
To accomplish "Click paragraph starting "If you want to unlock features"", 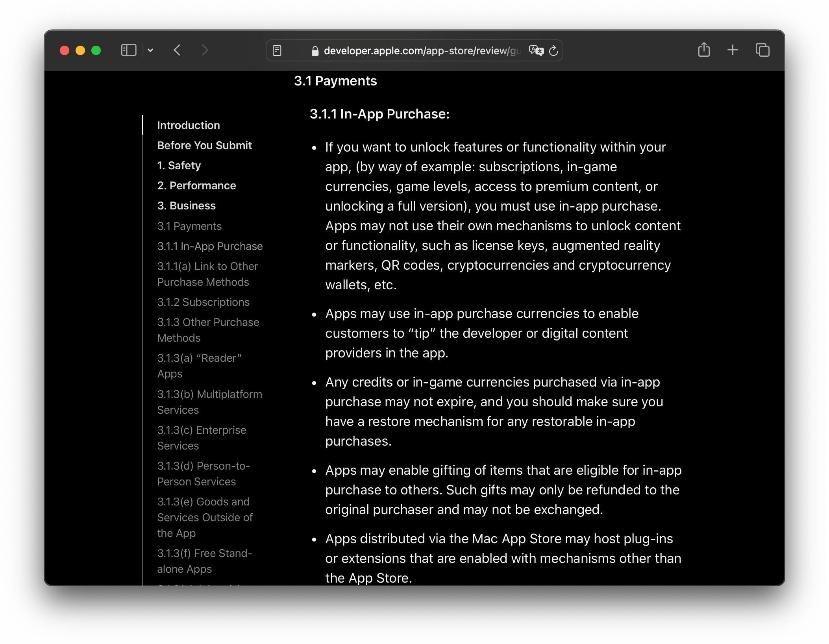I will [x=503, y=216].
